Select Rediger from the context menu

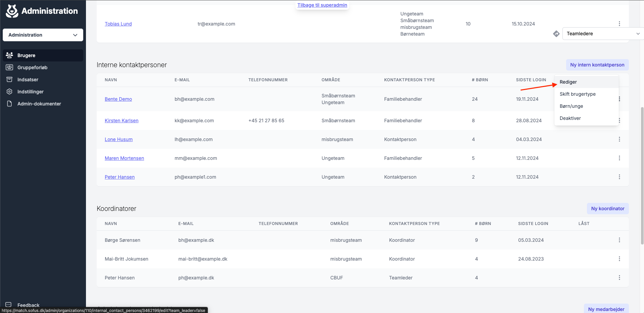click(x=586, y=82)
